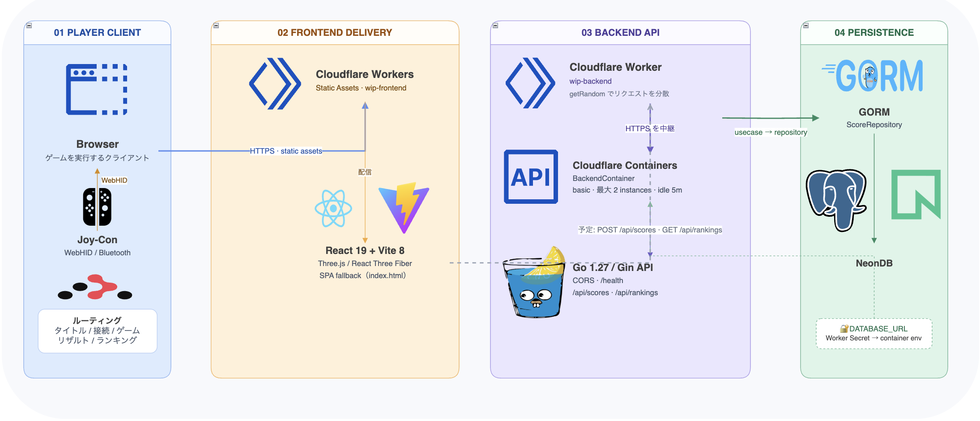980x421 pixels.
Task: Click the lock icon beside DATABASE_URL
Action: (x=844, y=329)
